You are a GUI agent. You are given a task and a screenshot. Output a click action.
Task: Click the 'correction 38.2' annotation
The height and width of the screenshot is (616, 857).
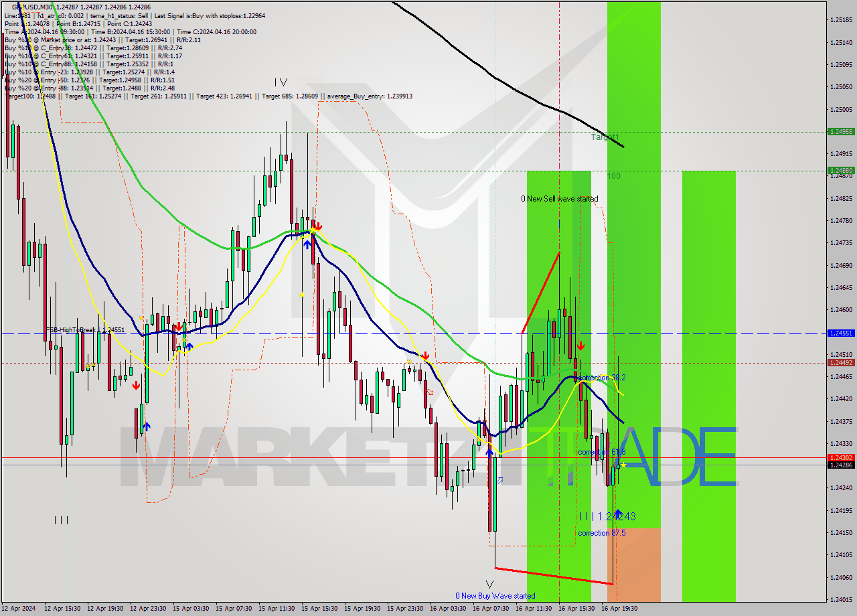click(x=602, y=378)
